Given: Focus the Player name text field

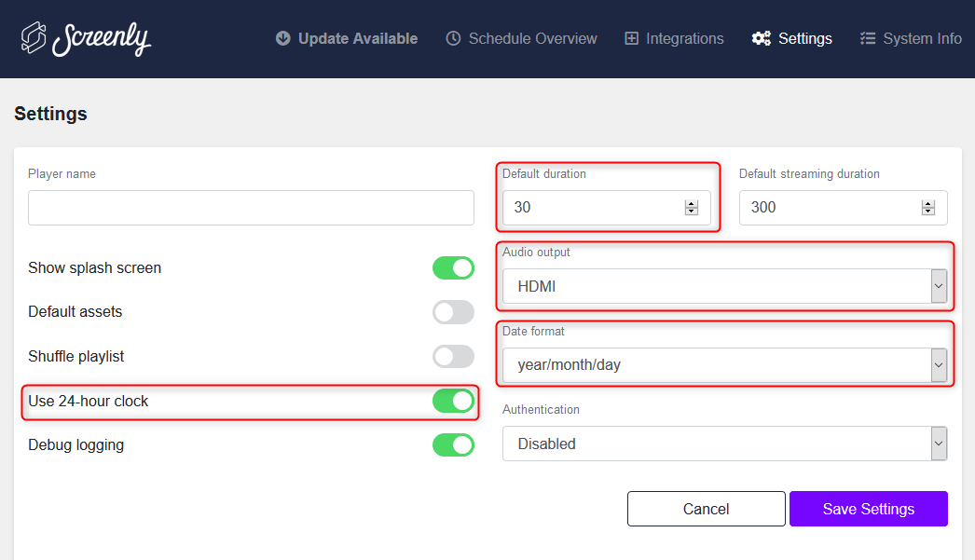Looking at the screenshot, I should pos(251,208).
